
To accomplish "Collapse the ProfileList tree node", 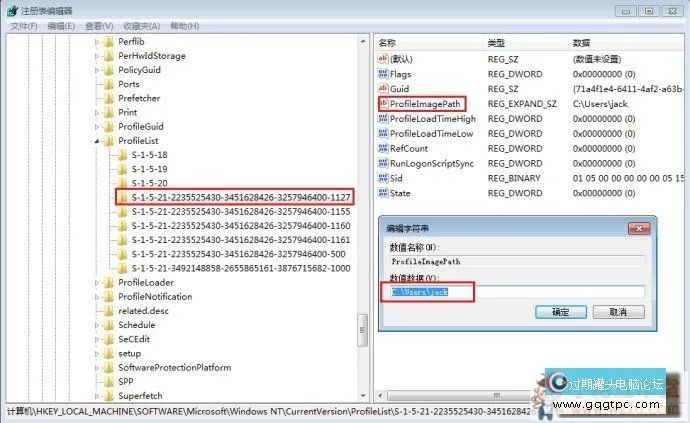I will (x=97, y=141).
